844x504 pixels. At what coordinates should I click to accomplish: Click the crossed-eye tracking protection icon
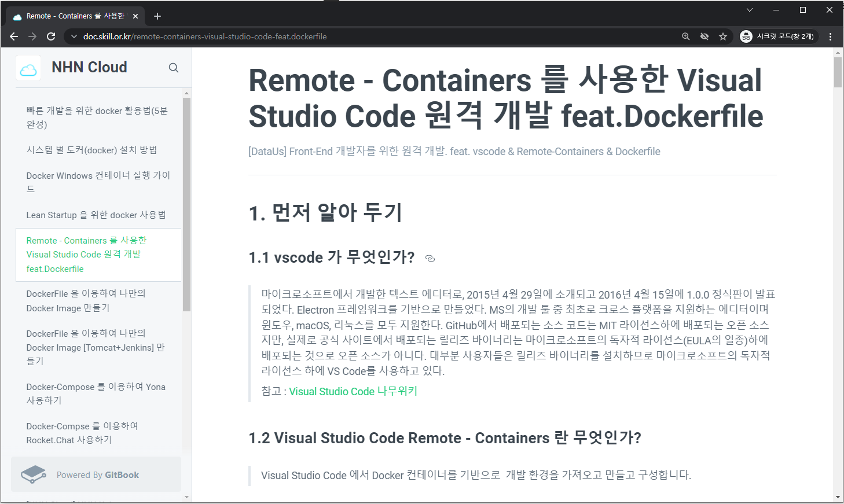pyautogui.click(x=704, y=36)
